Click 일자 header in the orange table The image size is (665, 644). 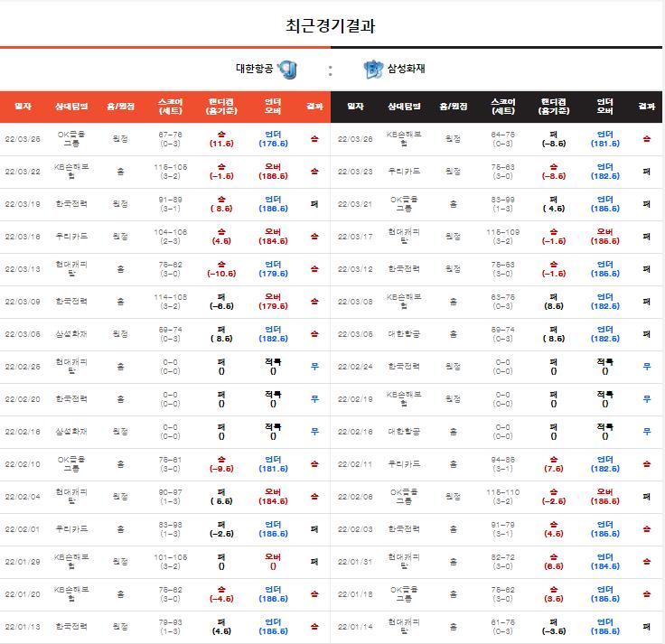pyautogui.click(x=23, y=107)
